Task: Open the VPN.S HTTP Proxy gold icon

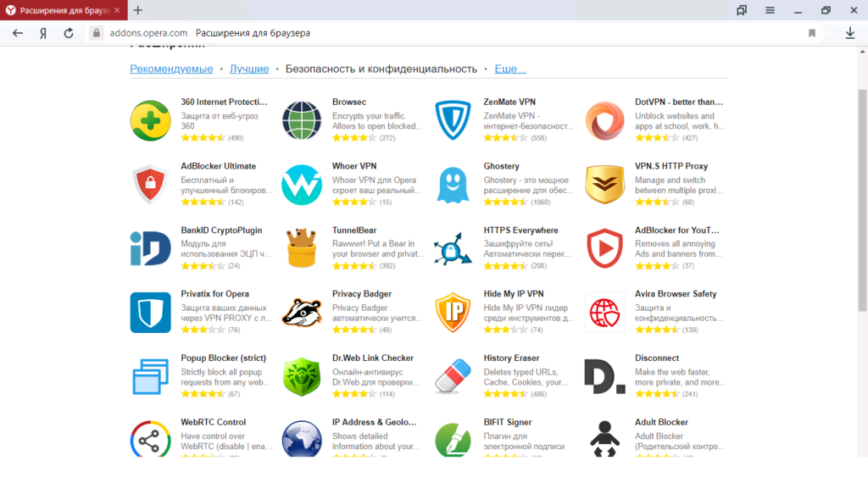Action: (604, 185)
